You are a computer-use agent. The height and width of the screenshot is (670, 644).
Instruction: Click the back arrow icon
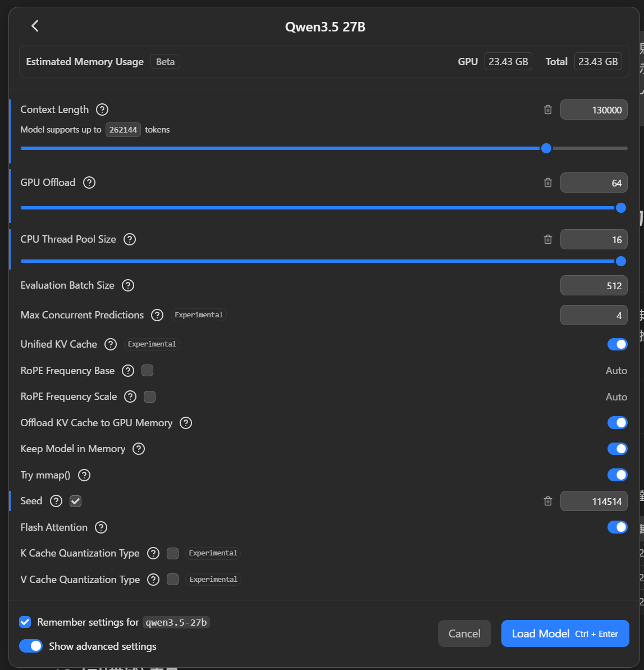35,26
